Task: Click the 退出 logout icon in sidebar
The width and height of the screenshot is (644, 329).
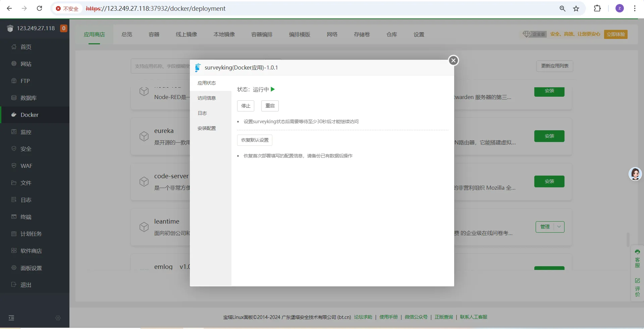Action: (14, 284)
